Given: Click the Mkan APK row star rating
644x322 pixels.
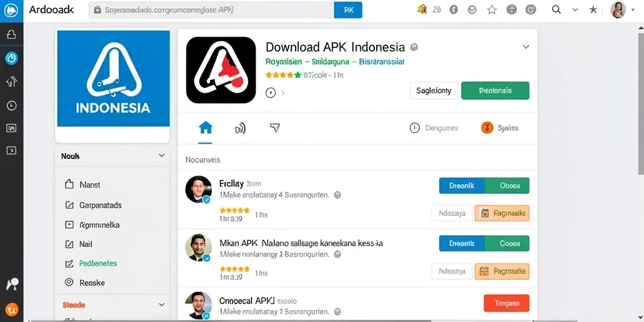Looking at the screenshot, I should click(235, 269).
